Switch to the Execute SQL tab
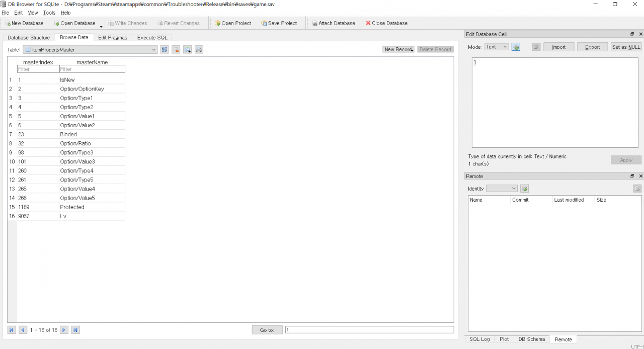Viewport: 644px width, 349px height. (152, 38)
